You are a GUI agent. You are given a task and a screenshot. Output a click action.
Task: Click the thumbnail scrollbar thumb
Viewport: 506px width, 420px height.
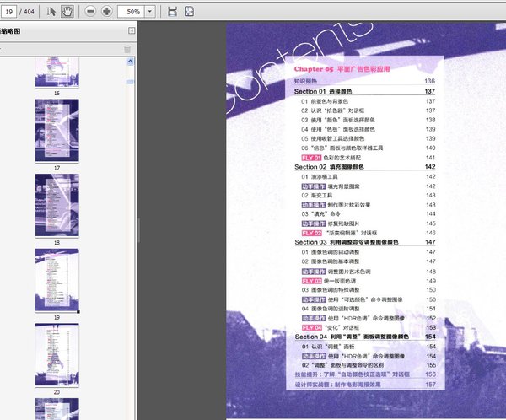(x=130, y=82)
